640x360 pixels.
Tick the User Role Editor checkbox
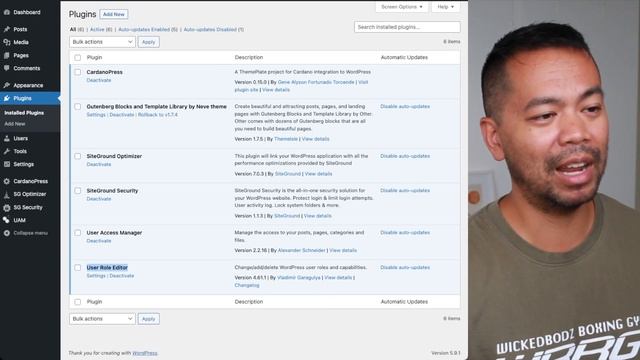pos(78,268)
